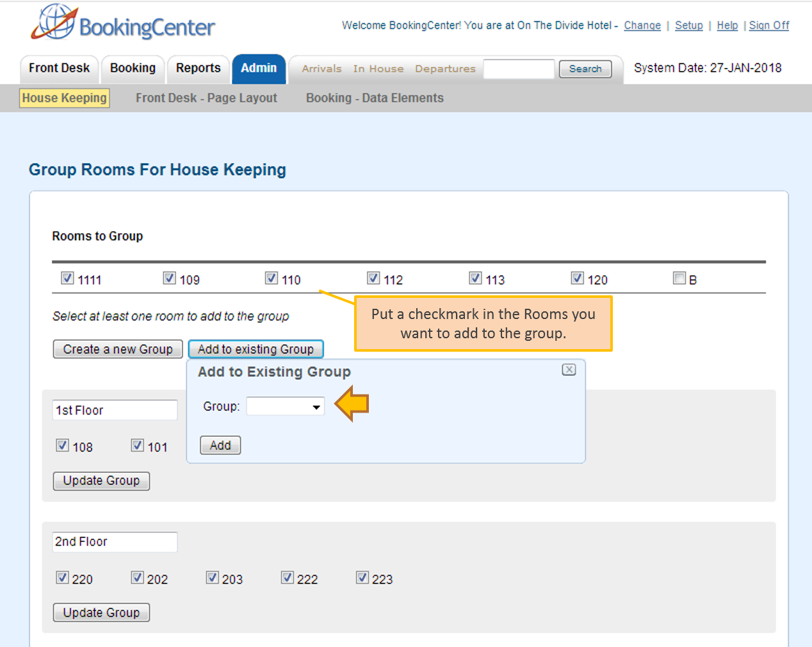Open the Group dropdown in popup
The height and width of the screenshot is (647, 812).
286,406
